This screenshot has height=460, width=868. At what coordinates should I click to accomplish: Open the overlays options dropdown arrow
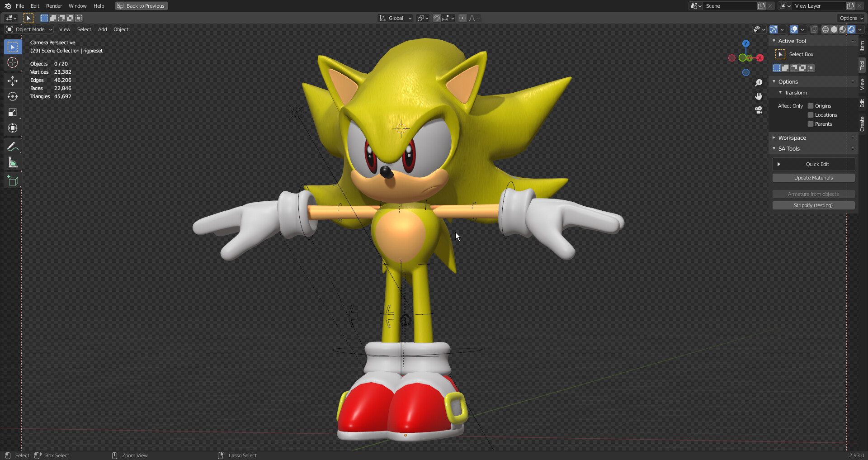(x=802, y=29)
